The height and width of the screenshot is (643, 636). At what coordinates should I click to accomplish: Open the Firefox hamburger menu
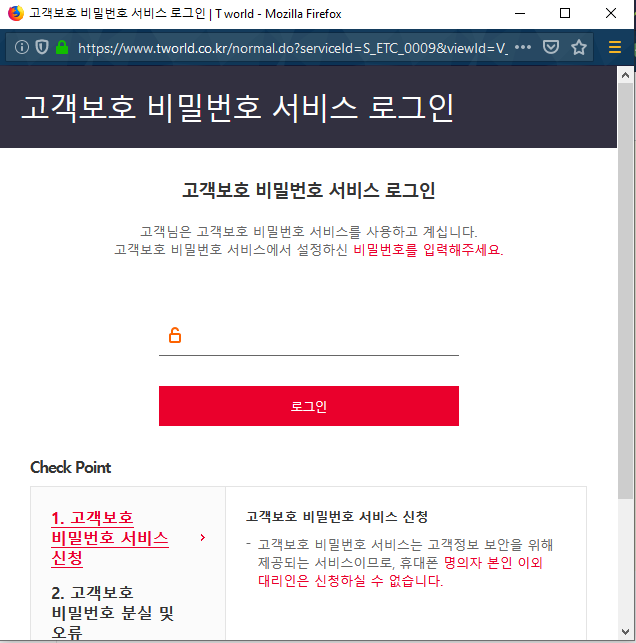tap(615, 47)
